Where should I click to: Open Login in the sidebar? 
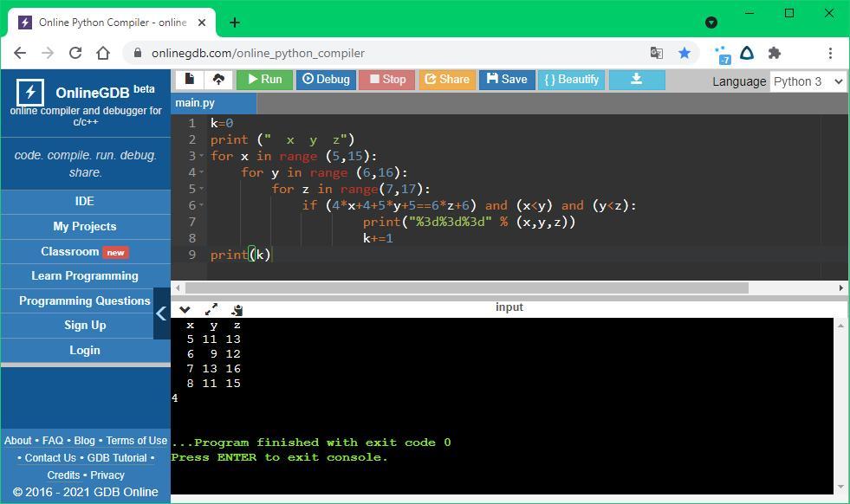(85, 350)
